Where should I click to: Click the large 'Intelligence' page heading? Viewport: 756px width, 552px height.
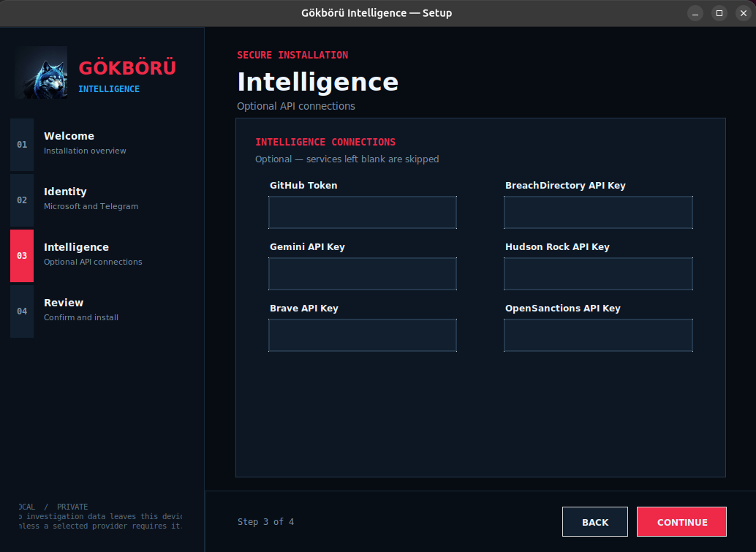click(x=318, y=82)
